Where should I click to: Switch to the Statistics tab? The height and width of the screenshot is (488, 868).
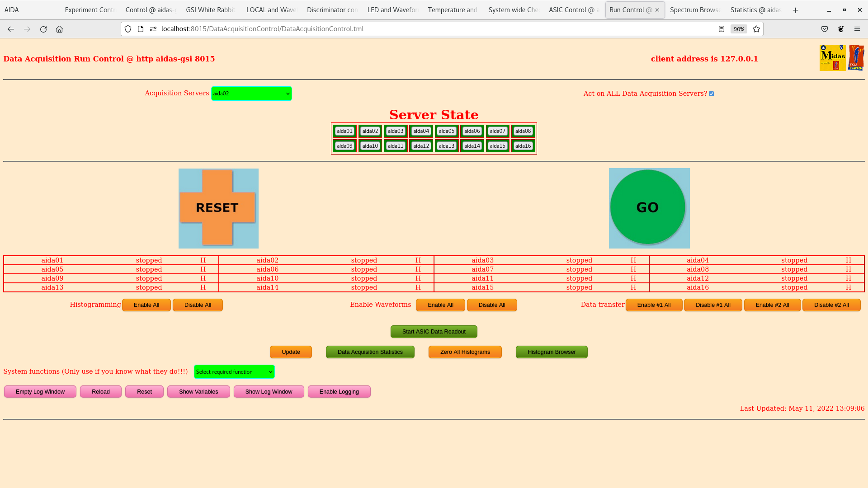(755, 10)
